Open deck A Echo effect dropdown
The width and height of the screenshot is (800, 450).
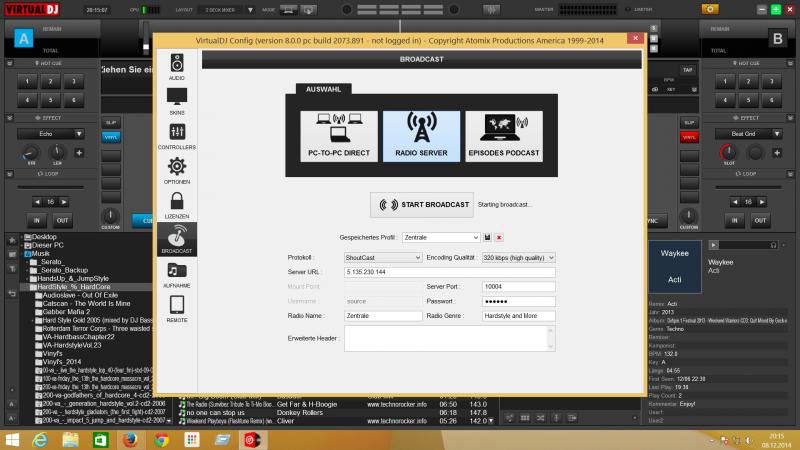[x=51, y=134]
